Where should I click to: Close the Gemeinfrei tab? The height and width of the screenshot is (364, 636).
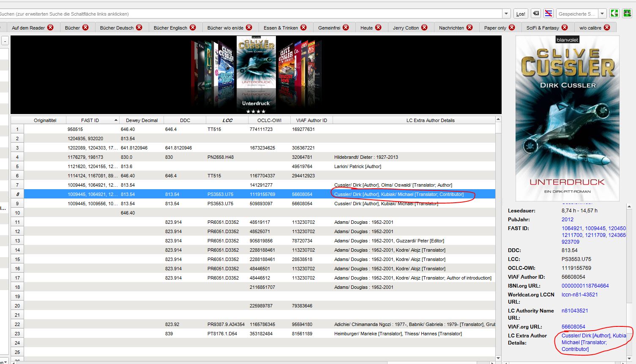point(346,27)
